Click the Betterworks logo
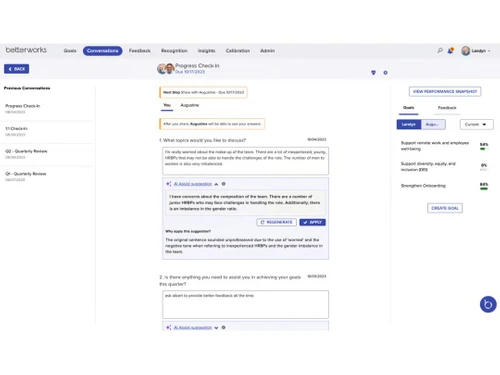The height and width of the screenshot is (375, 500). tap(26, 50)
